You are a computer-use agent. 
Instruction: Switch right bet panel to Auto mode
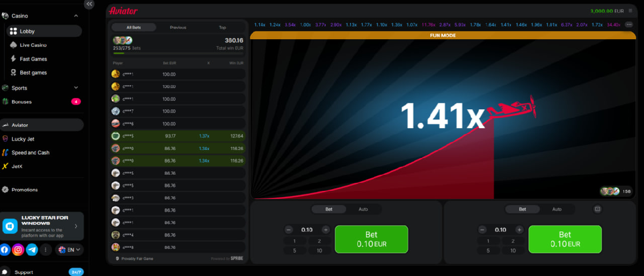click(x=557, y=209)
